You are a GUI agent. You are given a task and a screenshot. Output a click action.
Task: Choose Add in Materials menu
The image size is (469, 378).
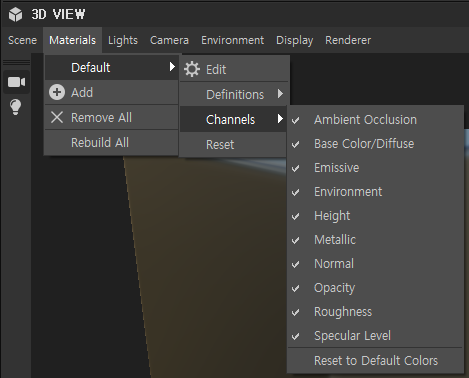click(x=111, y=92)
